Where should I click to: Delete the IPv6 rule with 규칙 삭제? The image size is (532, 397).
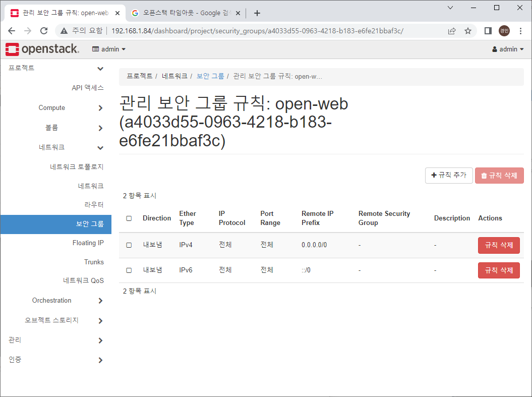[499, 270]
